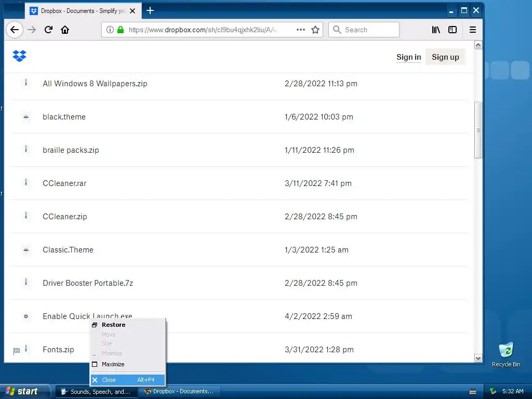This screenshot has width=532, height=399.
Task: Open the browser home page icon
Action: (65, 30)
